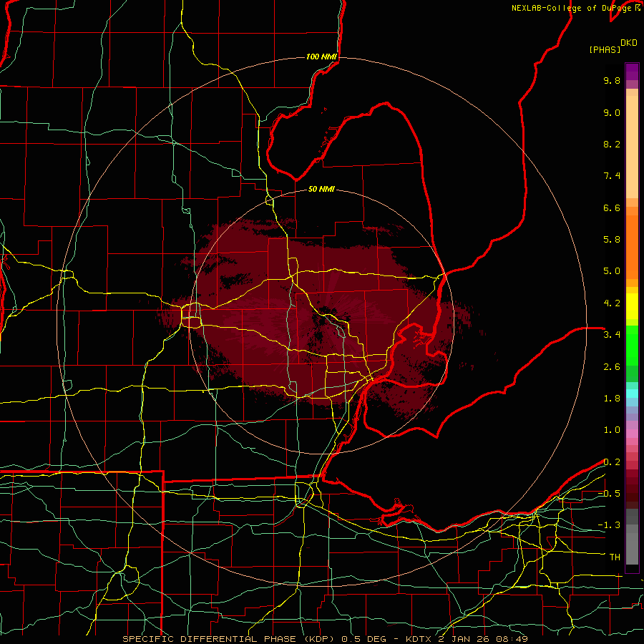The height and width of the screenshot is (644, 644).
Task: Click the 7.4 scale value
Action: (x=612, y=176)
